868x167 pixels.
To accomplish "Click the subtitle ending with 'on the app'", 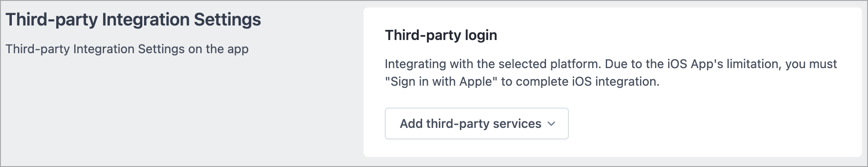I will pos(127,49).
